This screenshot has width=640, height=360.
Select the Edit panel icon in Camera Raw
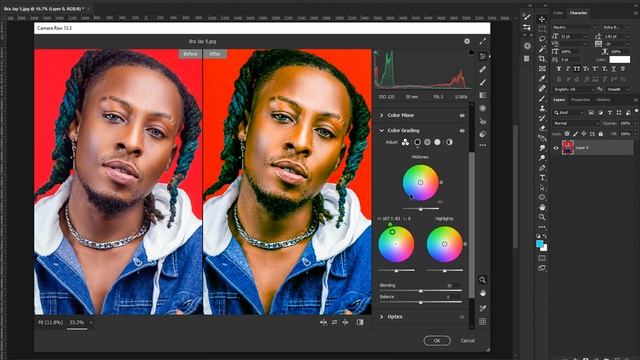tap(483, 56)
